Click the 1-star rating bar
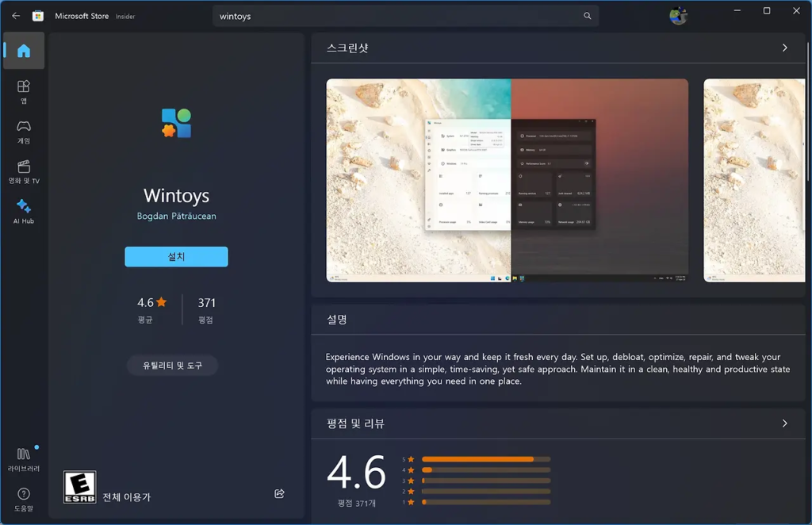Image resolution: width=812 pixels, height=525 pixels. [486, 502]
